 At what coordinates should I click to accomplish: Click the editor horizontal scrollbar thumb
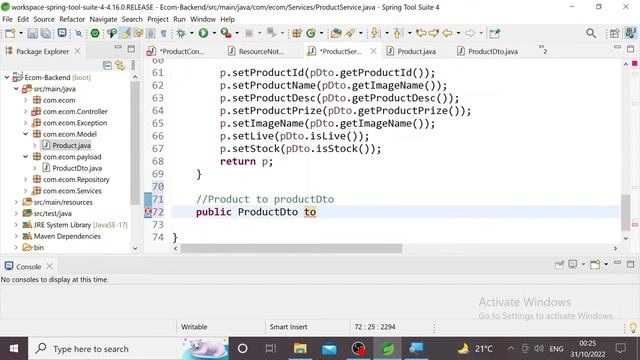coord(291,248)
